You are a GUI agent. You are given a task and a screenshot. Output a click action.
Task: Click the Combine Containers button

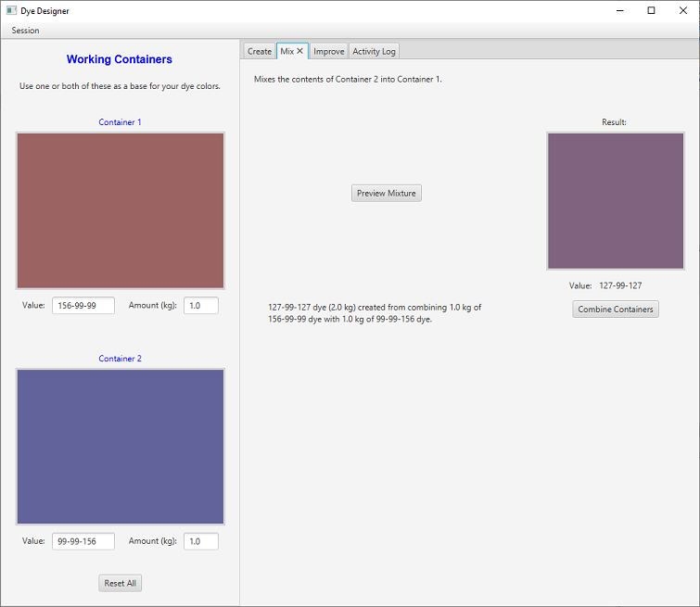616,309
